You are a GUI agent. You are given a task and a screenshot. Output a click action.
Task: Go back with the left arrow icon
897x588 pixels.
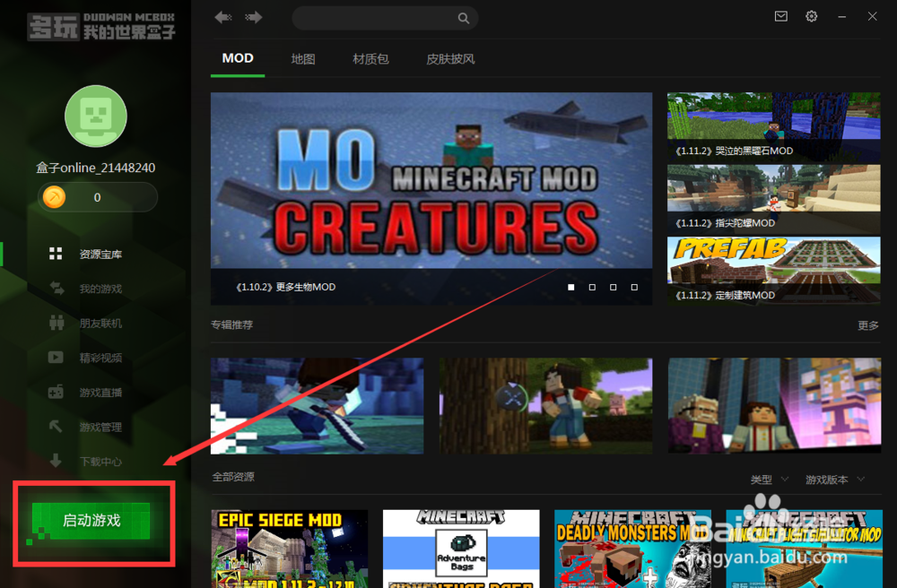[222, 17]
